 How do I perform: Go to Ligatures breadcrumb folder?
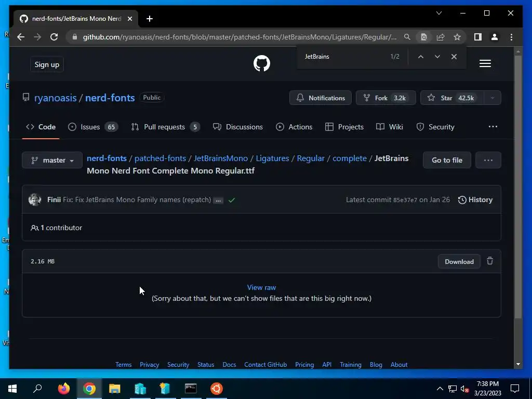[272, 158]
